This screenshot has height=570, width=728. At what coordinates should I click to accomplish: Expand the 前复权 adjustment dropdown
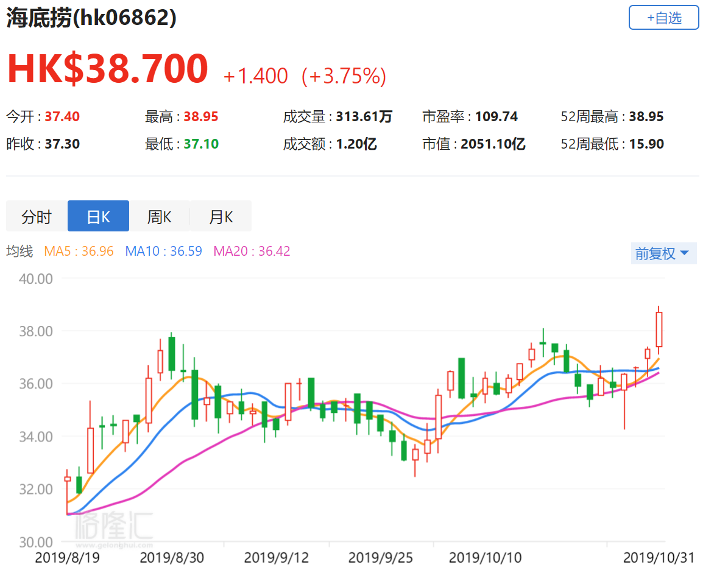(663, 253)
